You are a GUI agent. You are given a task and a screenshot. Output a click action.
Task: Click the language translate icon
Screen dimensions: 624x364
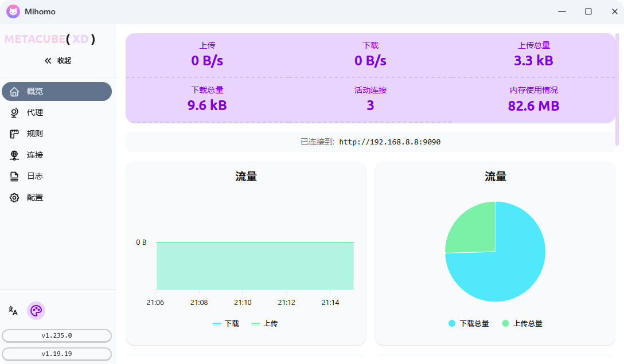coord(13,311)
